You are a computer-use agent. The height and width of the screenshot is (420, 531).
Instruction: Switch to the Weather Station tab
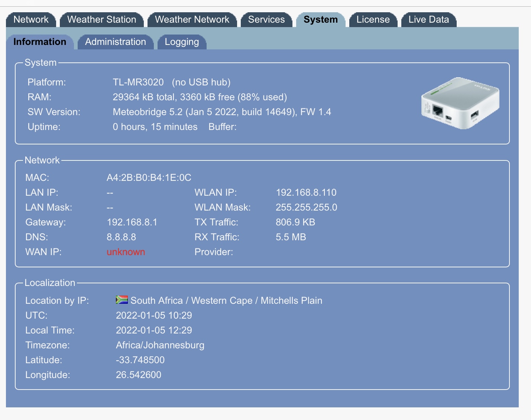tap(101, 20)
